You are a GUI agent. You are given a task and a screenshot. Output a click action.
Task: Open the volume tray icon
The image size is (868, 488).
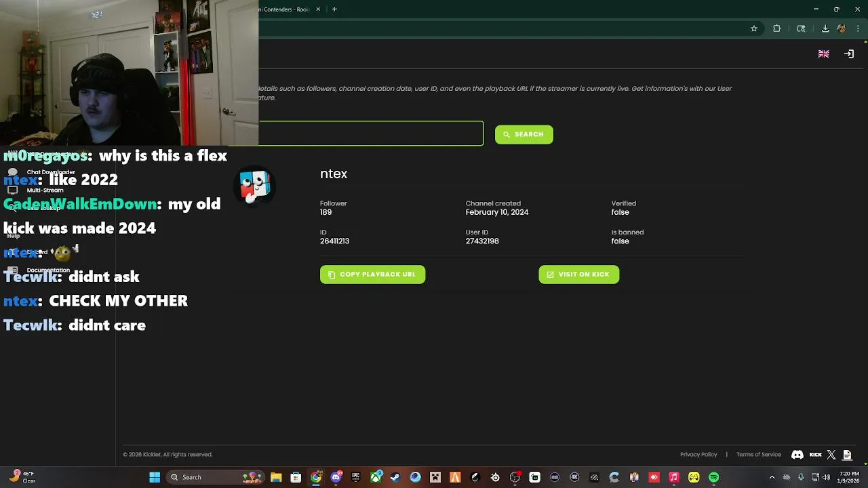(826, 477)
